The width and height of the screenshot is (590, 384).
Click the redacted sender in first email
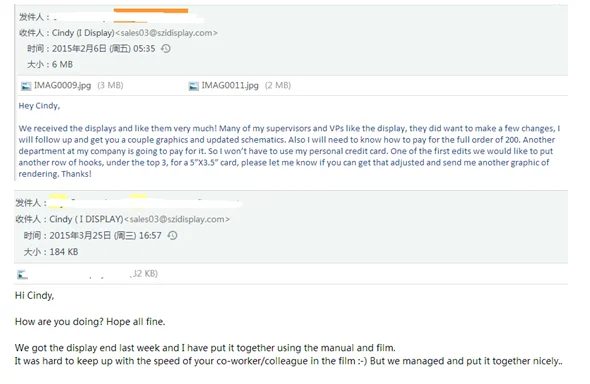point(128,16)
